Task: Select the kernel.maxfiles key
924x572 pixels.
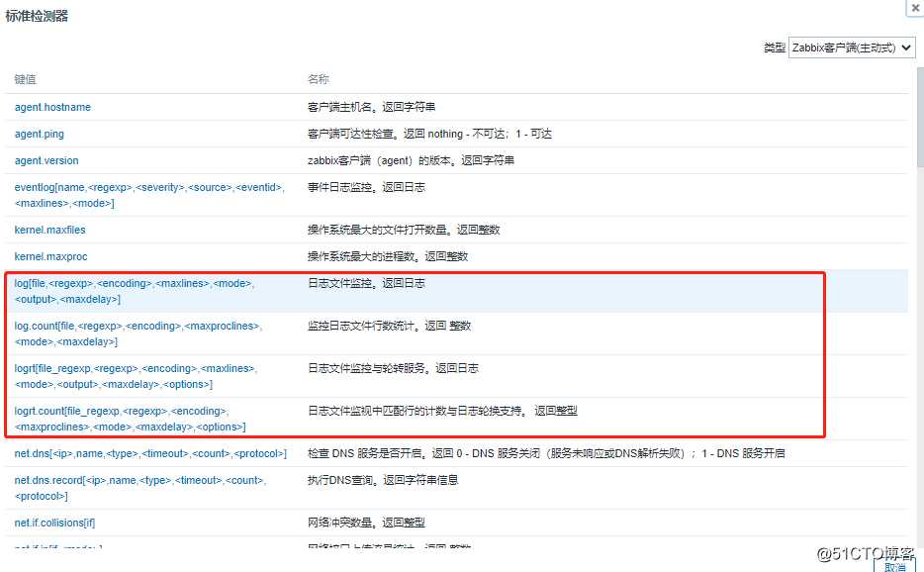Action: point(49,230)
